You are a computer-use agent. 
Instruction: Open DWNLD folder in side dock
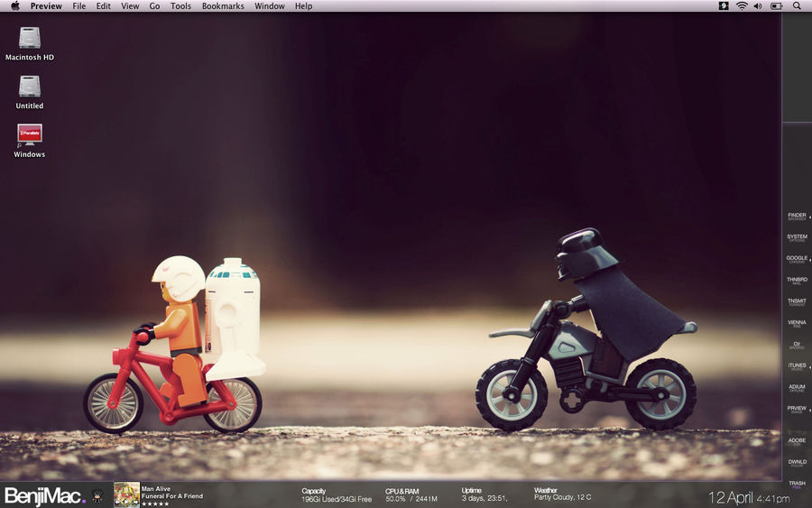(797, 463)
